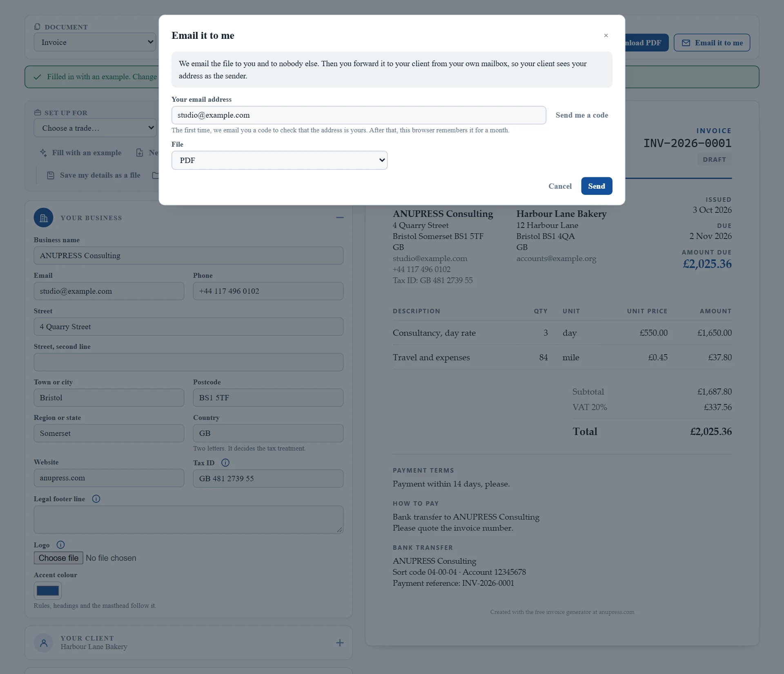
Task: Click the Business name input field
Action: pyautogui.click(x=189, y=255)
